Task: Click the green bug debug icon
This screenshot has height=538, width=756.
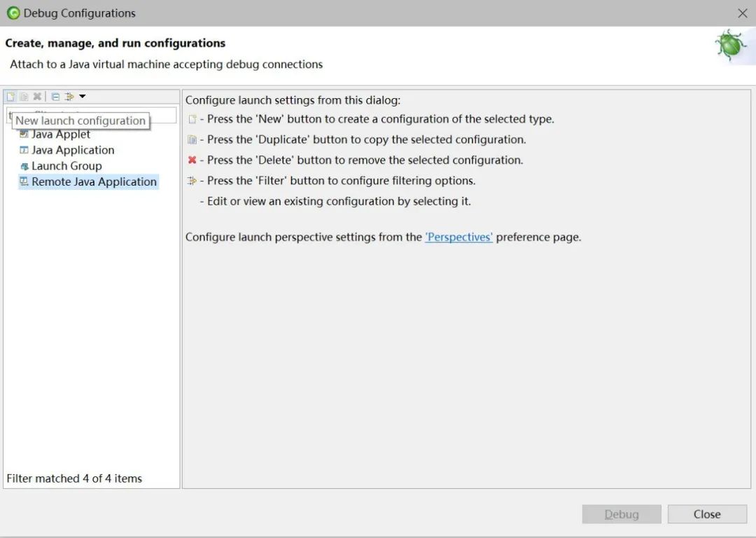Action: pyautogui.click(x=730, y=46)
